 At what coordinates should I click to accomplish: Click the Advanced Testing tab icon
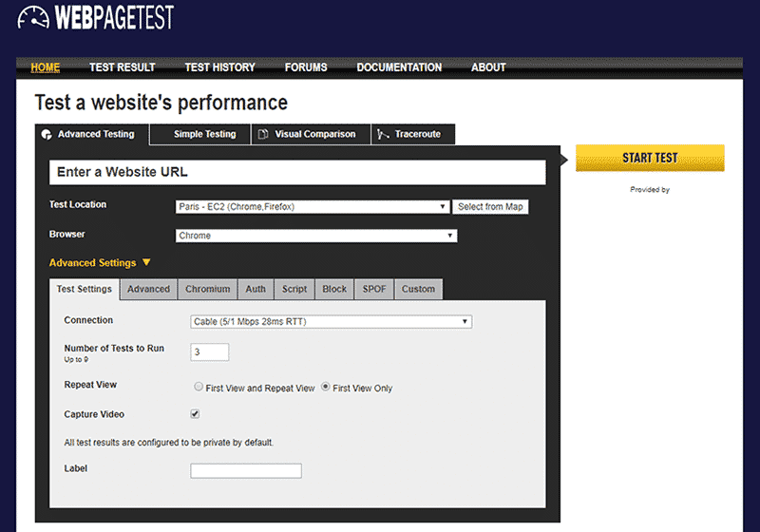point(46,135)
